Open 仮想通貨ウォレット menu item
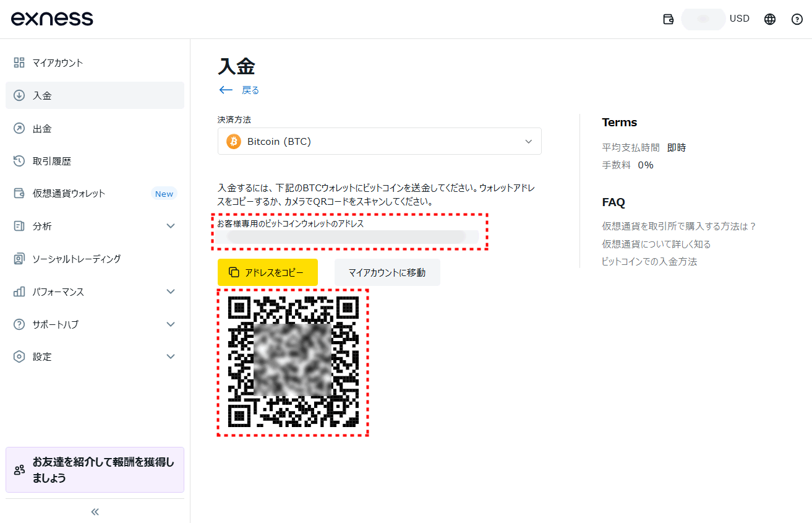 [95, 193]
